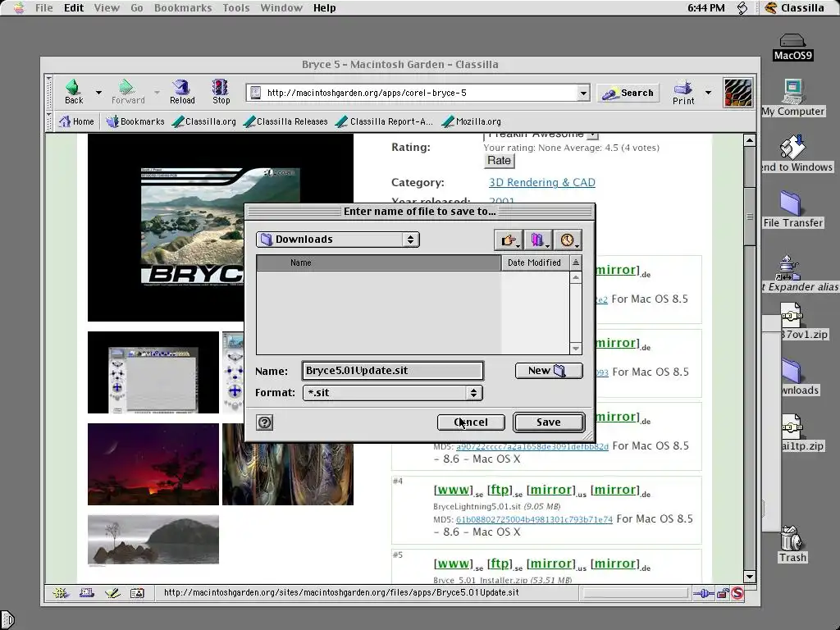Click the online/offline connection status icon
Screen dimensions: 840x630
pyautogui.click(x=703, y=593)
